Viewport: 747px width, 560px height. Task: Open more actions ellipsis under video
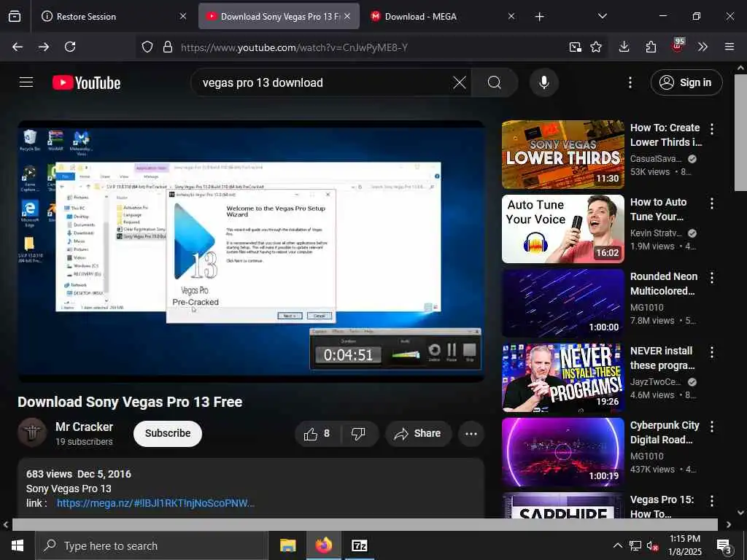pyautogui.click(x=471, y=433)
